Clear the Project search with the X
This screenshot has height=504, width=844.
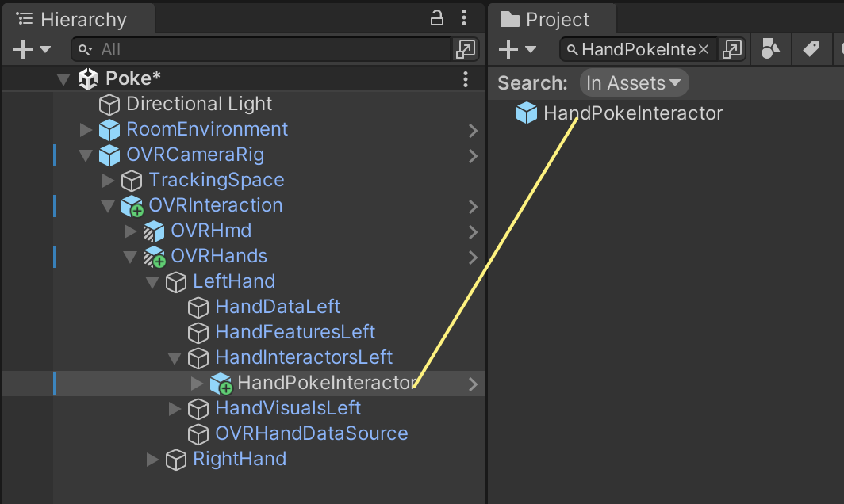click(704, 49)
